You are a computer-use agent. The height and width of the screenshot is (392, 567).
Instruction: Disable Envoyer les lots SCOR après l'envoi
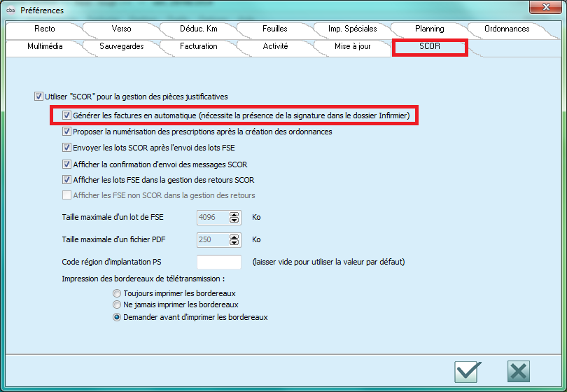pos(66,148)
